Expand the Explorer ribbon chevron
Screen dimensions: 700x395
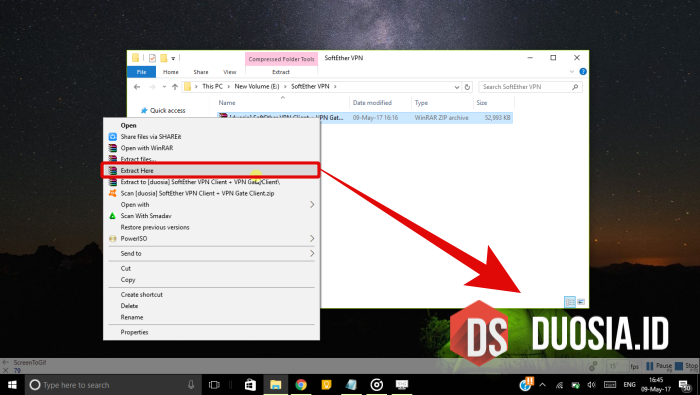point(572,72)
